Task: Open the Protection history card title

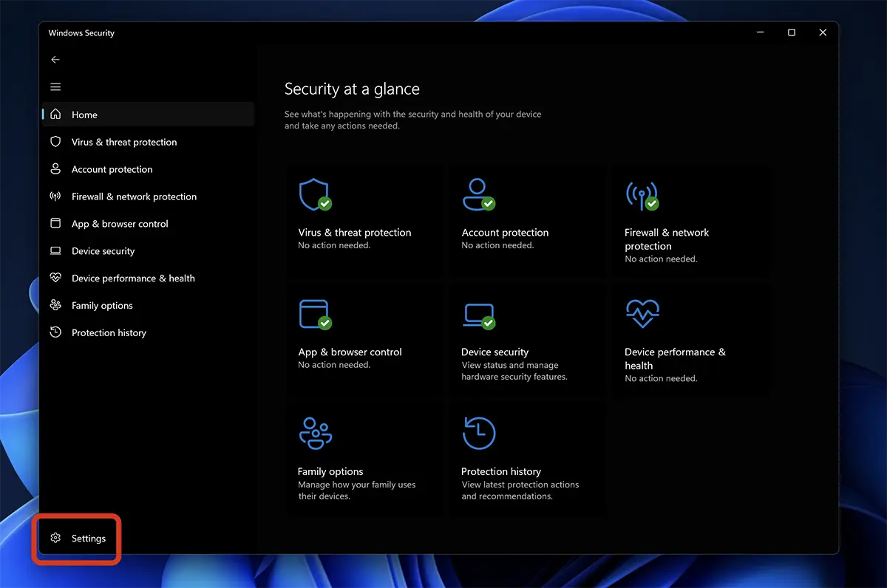Action: coord(501,471)
